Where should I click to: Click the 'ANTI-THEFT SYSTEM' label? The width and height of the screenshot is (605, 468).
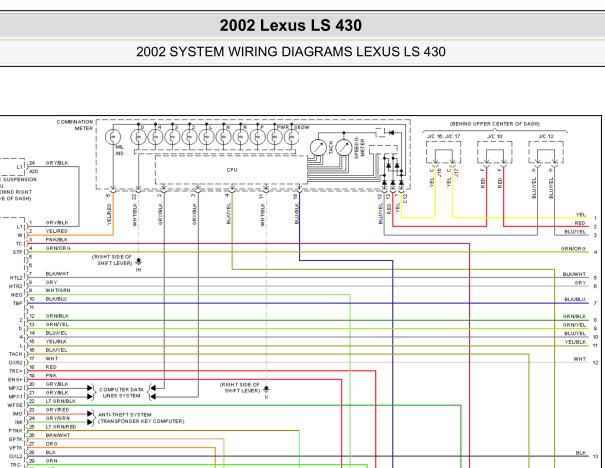(x=125, y=414)
